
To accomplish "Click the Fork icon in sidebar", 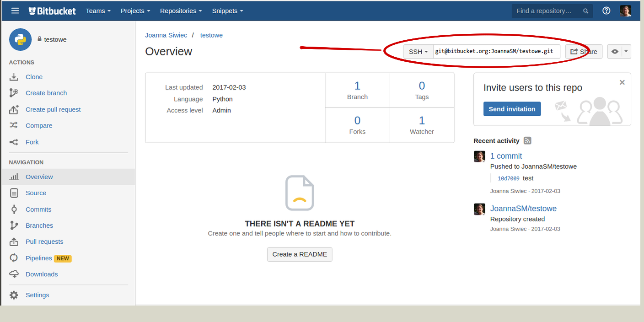I will [x=14, y=142].
